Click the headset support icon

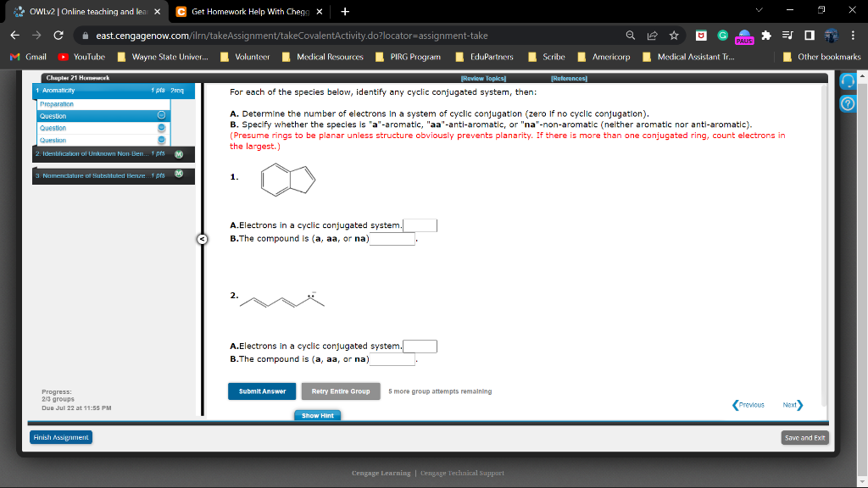(848, 80)
